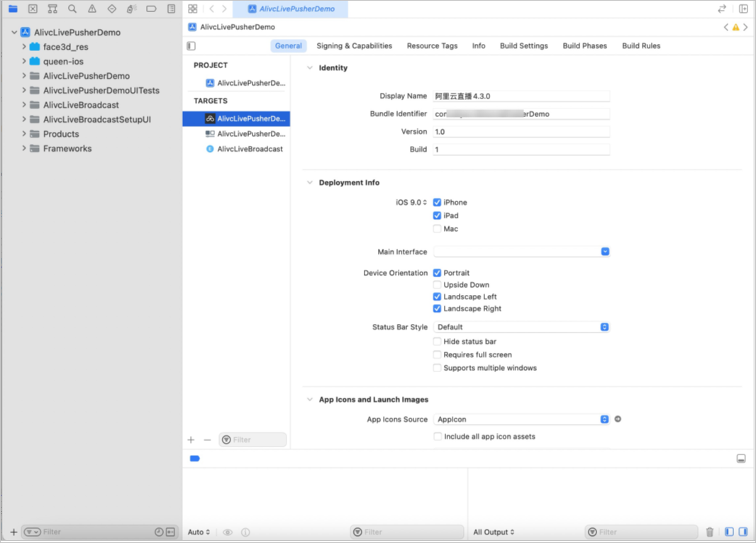Collapse the Identity section
Screen dimensions: 756x543
[x=309, y=68]
